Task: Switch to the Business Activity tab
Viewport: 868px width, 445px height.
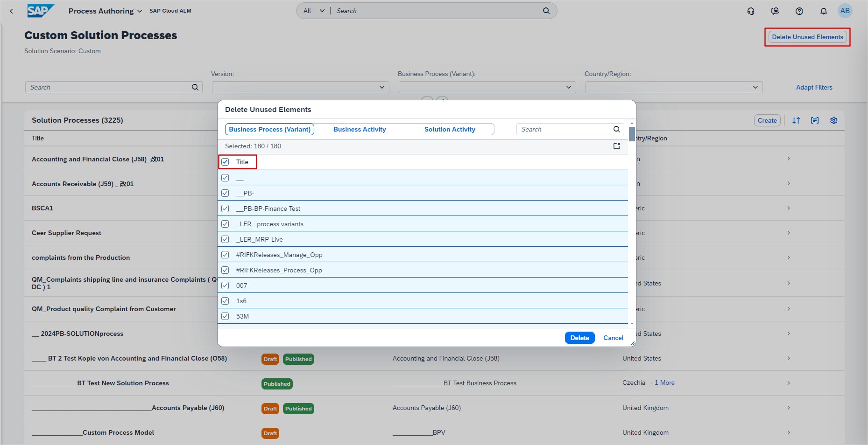Action: point(359,129)
